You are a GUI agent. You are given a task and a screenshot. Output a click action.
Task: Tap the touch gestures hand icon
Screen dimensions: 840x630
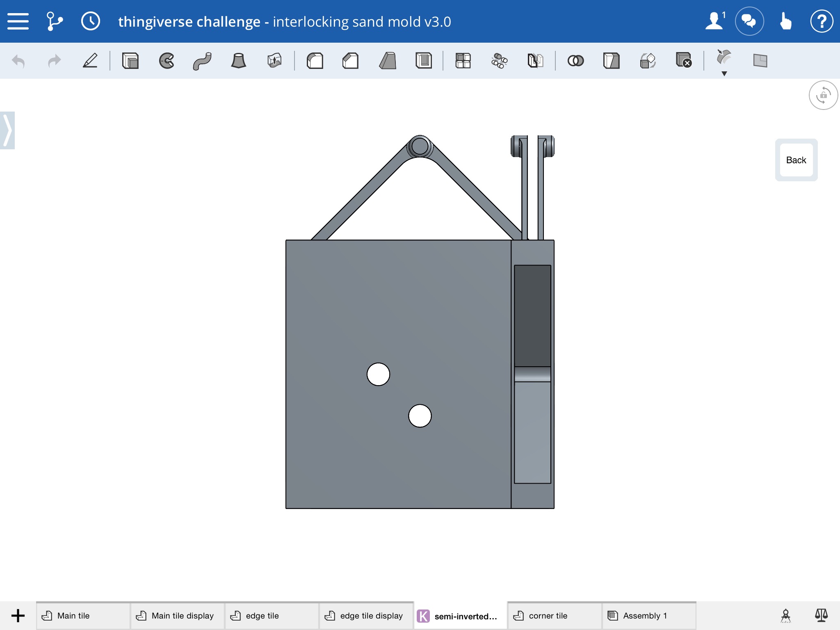(785, 21)
